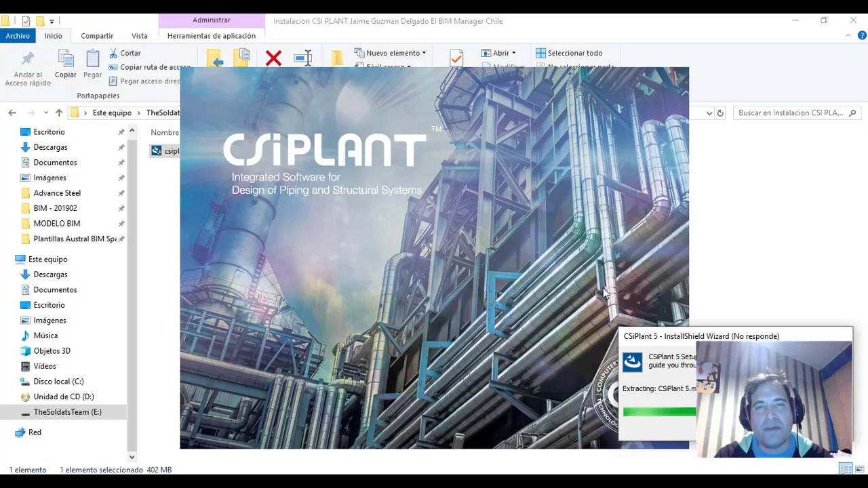The height and width of the screenshot is (488, 868).
Task: Click Este equipo in the address bar
Action: pyautogui.click(x=112, y=113)
